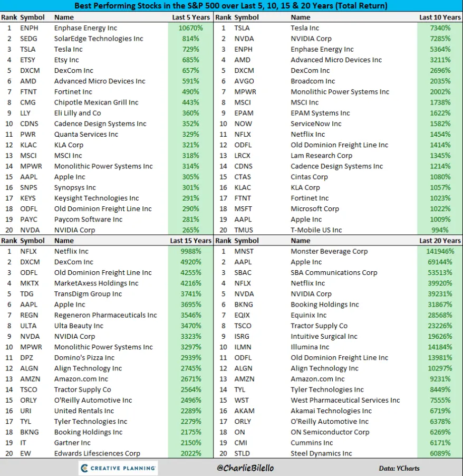
Task: Select the MarketAxess Holdings Inc name cell
Action: pyautogui.click(x=96, y=283)
